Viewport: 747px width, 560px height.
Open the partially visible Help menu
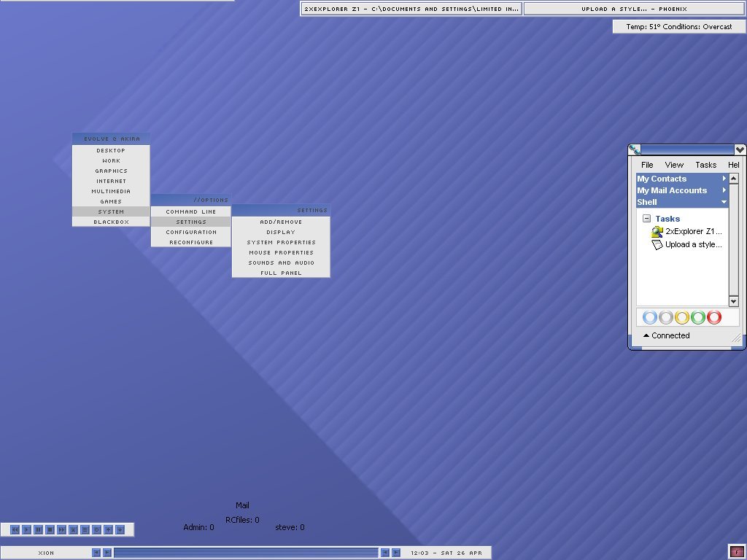point(734,165)
